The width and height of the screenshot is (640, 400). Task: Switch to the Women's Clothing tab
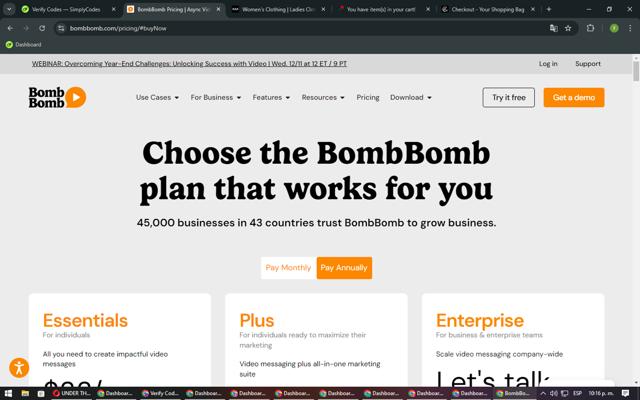278,9
